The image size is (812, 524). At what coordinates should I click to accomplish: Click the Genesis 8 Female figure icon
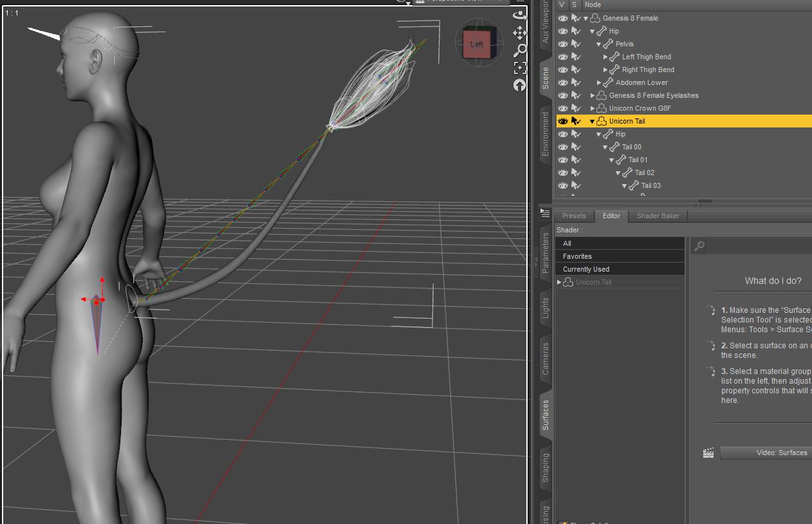(595, 18)
